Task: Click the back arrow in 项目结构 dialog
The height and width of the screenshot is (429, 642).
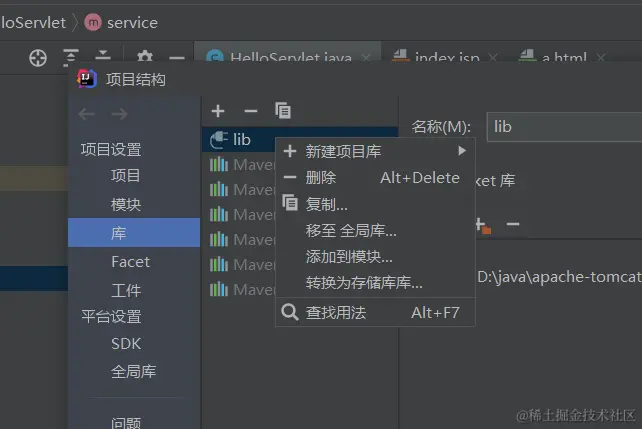Action: 86,114
